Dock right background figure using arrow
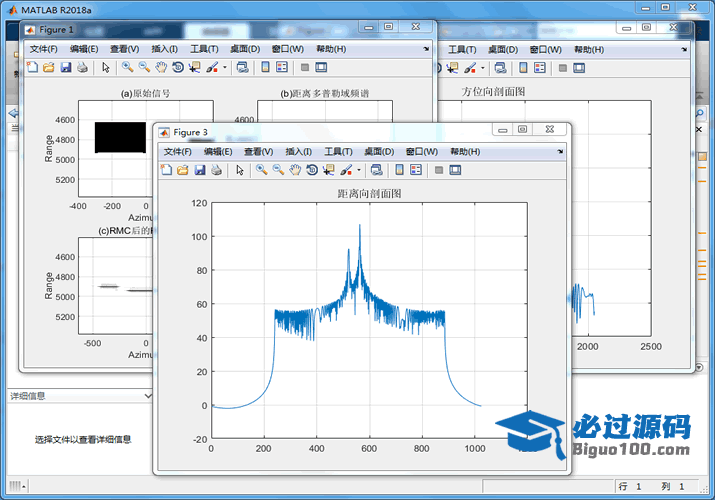 [x=684, y=49]
